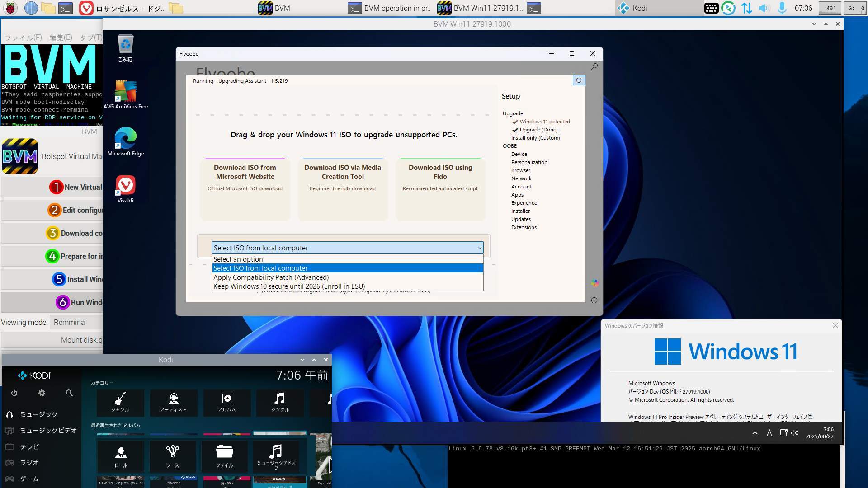The width and height of the screenshot is (868, 488).
Task: Open Kodi search magnifier
Action: (x=69, y=393)
